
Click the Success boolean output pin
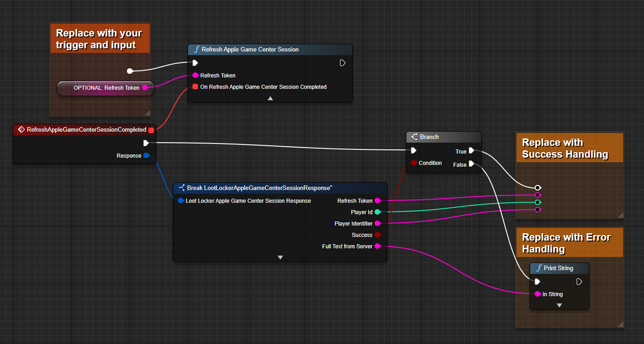click(x=377, y=235)
